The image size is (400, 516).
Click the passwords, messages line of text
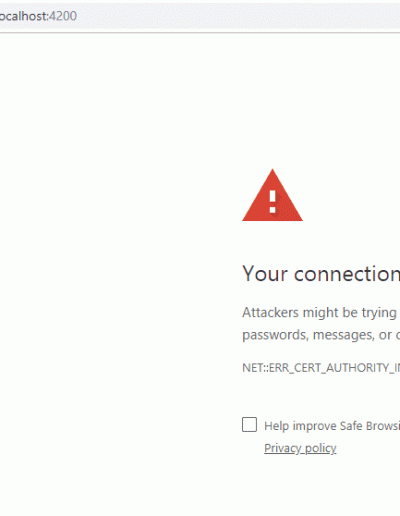tap(321, 335)
